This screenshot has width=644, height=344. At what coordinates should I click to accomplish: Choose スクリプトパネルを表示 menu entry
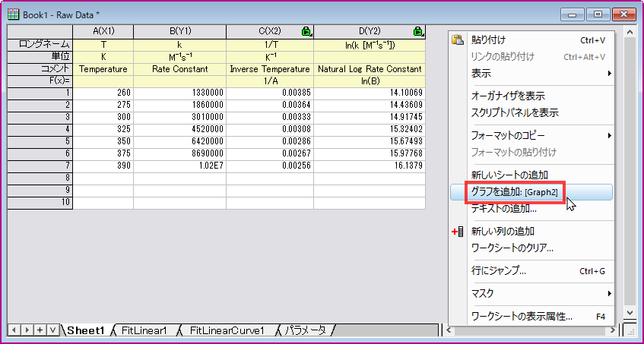531,112
